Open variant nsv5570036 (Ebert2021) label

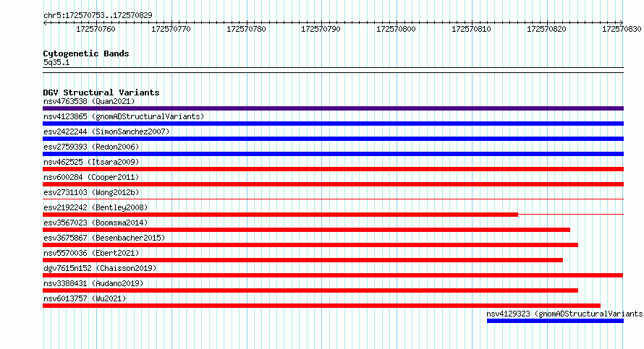click(x=91, y=253)
